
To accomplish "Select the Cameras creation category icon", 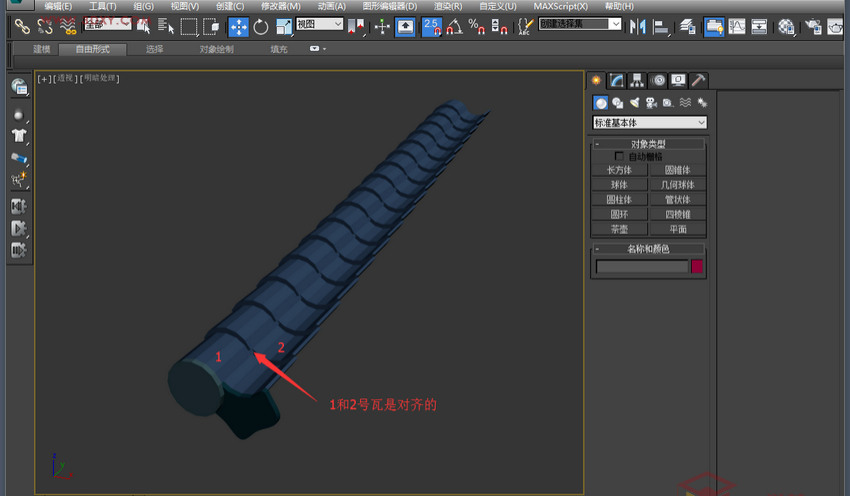I will tap(652, 102).
